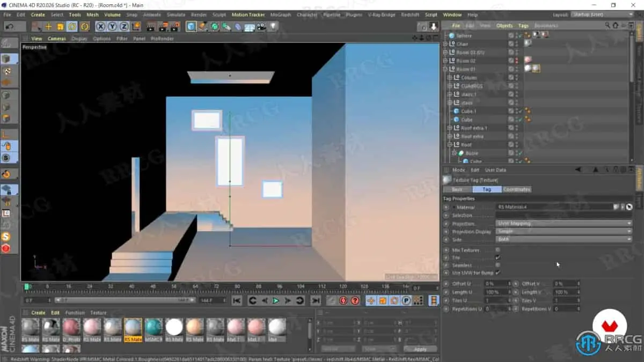This screenshot has height=362, width=644.
Task: Click the Undo arrow icon
Action: point(9,26)
